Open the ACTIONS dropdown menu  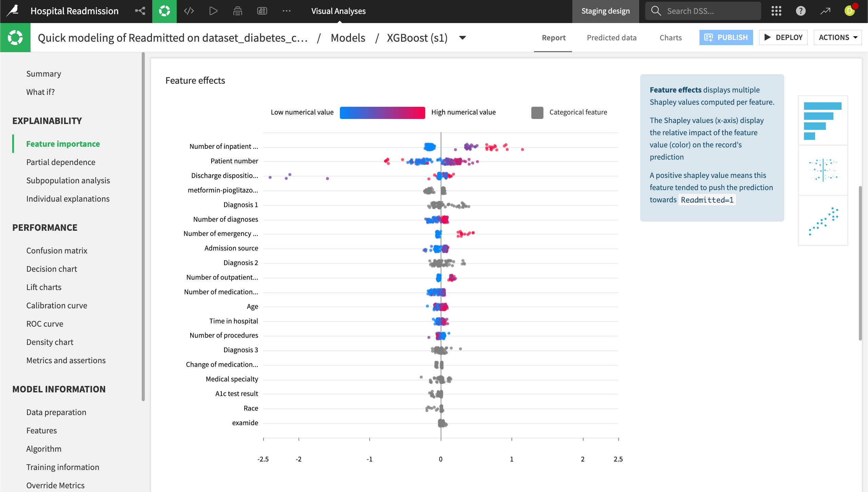tap(837, 37)
